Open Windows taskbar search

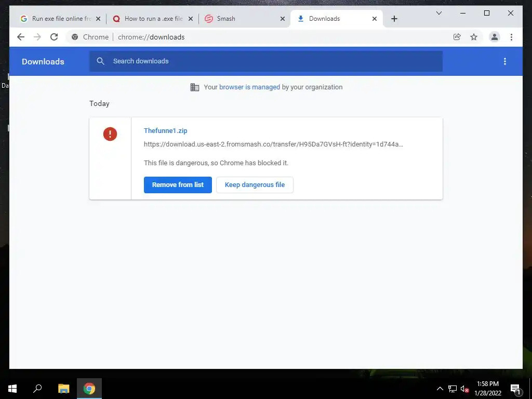pyautogui.click(x=37, y=389)
